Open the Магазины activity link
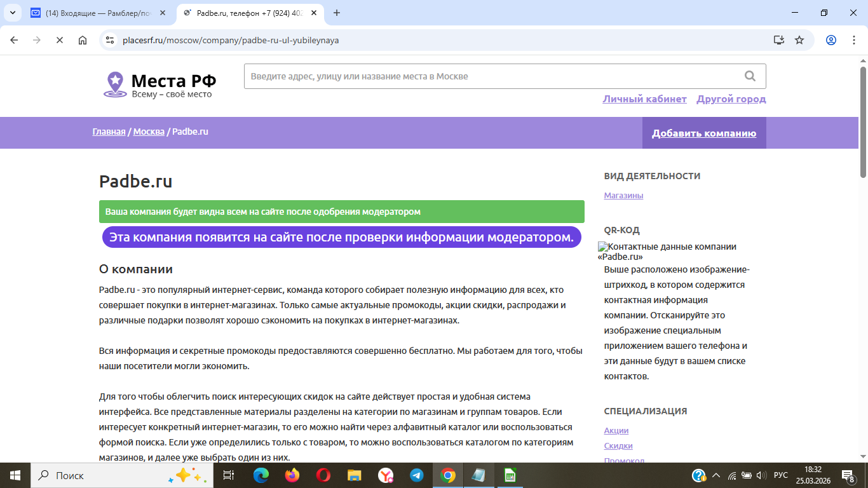 (623, 196)
